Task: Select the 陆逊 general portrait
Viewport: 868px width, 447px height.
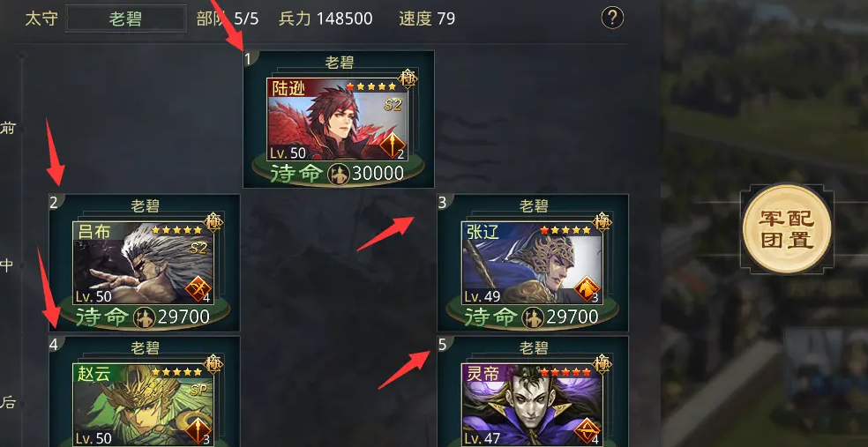Action: (x=338, y=120)
